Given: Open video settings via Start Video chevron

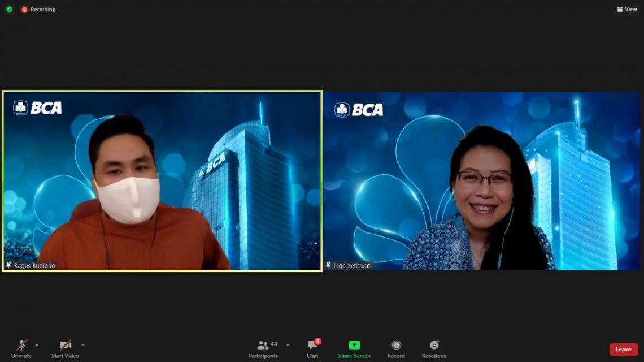Looking at the screenshot, I should pos(83,344).
